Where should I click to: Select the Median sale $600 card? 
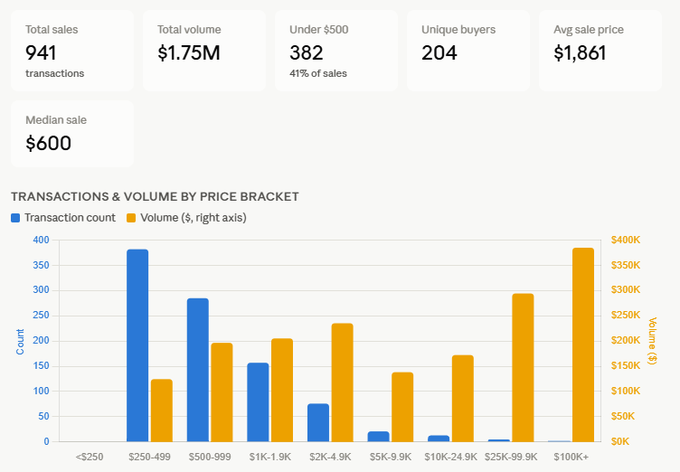click(72, 134)
